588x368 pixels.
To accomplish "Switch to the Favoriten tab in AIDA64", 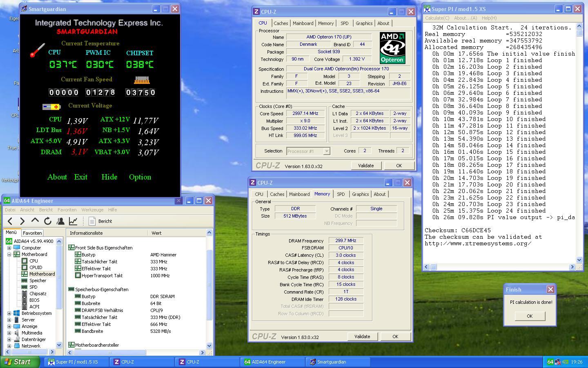I will (32, 233).
